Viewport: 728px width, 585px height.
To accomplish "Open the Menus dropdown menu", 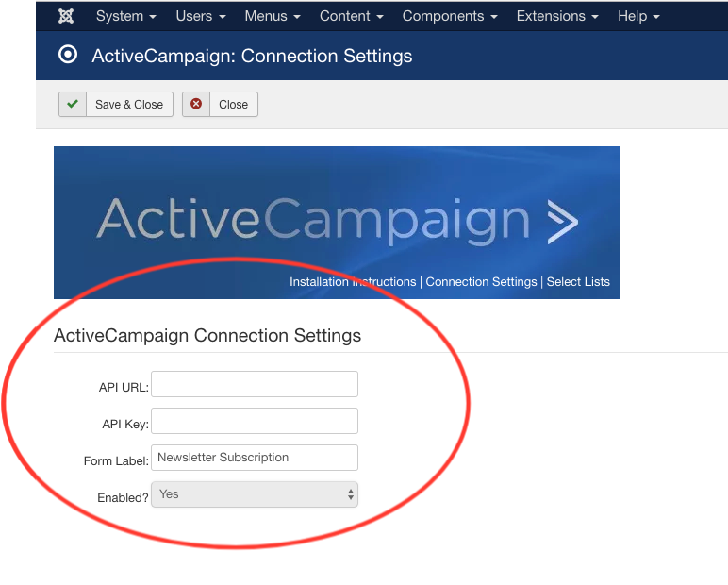I will pyautogui.click(x=273, y=16).
